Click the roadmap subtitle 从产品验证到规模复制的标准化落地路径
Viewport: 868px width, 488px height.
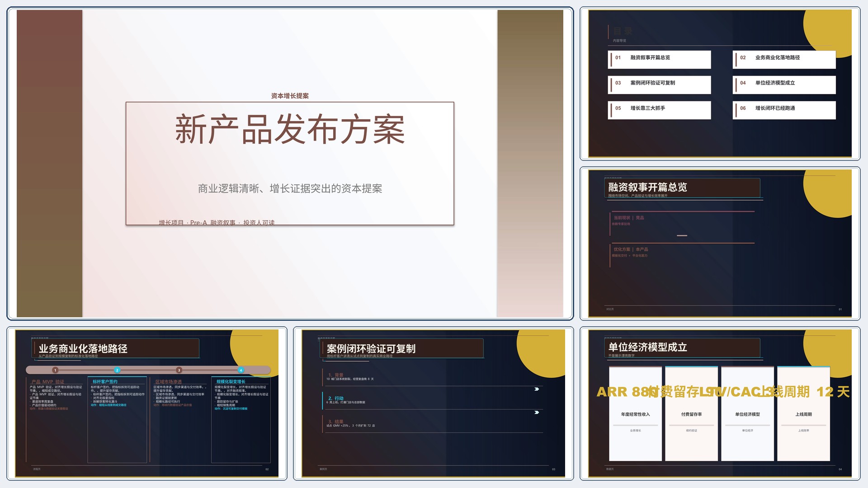pos(68,356)
